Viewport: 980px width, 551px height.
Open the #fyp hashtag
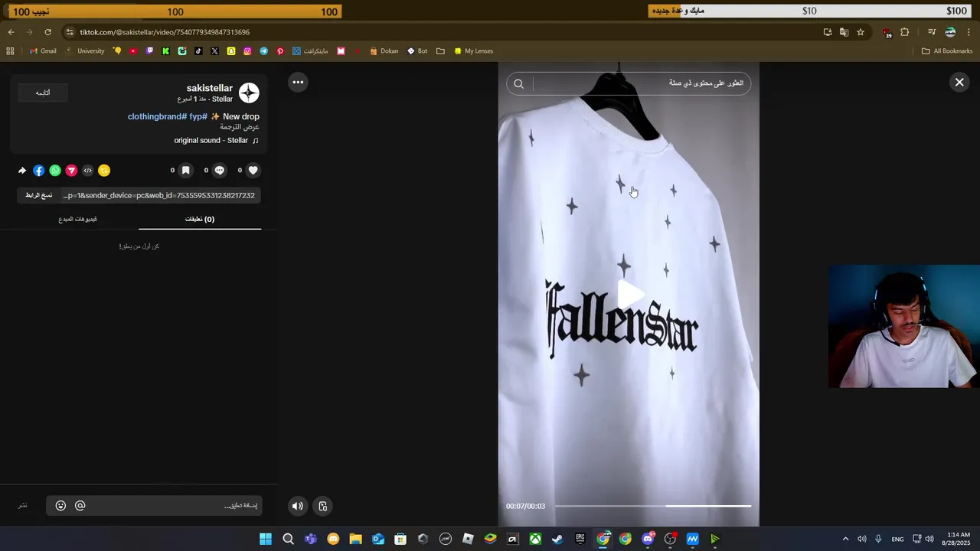click(198, 116)
